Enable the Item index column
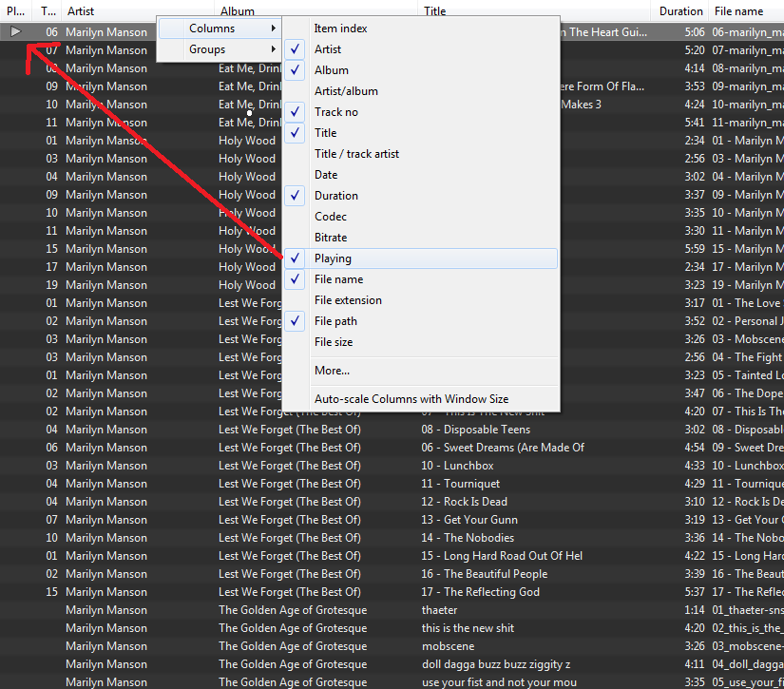This screenshot has width=784, height=689. [420, 29]
